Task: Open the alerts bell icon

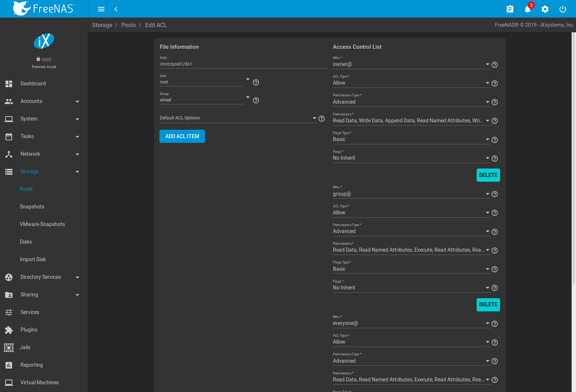Action: point(528,9)
